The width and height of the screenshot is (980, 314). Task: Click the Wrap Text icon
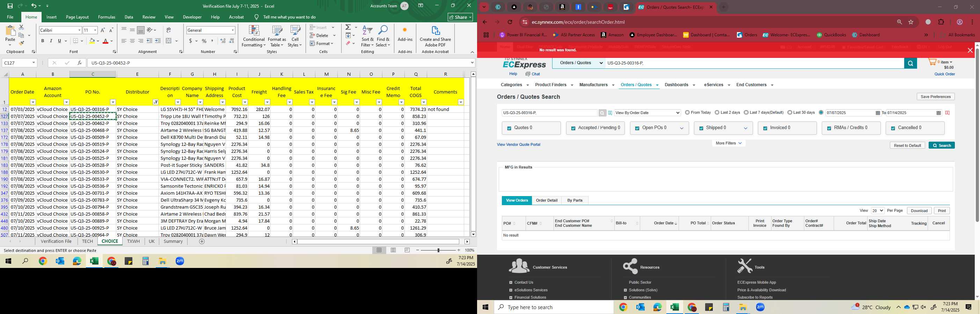pos(169,30)
